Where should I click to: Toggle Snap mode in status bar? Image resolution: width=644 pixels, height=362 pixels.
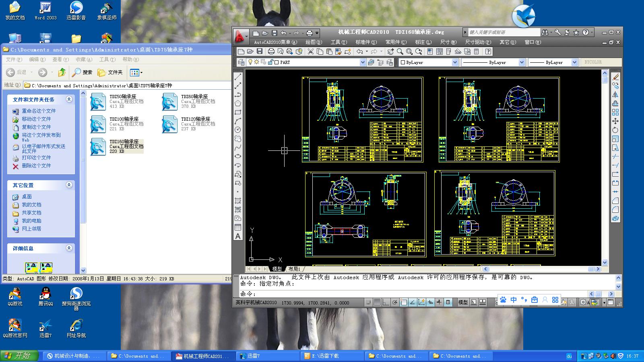pyautogui.click(x=368, y=302)
